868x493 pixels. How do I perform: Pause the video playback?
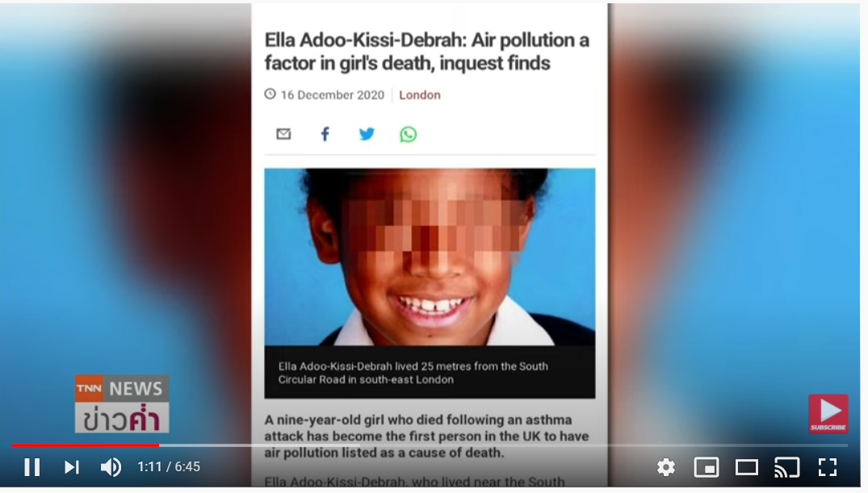click(32, 467)
